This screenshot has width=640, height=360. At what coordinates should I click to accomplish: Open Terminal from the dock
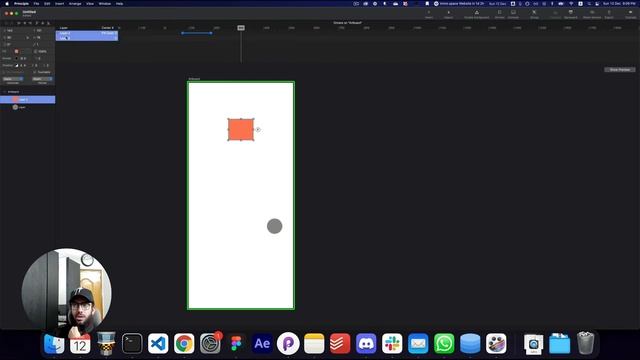tap(132, 344)
